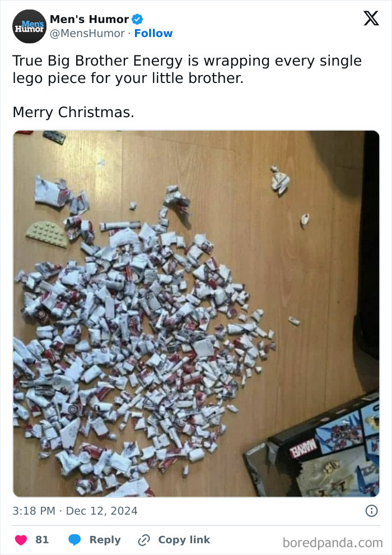Click the tan half-round lego plate in photo
Image resolution: width=392 pixels, height=555 pixels.
tap(47, 234)
